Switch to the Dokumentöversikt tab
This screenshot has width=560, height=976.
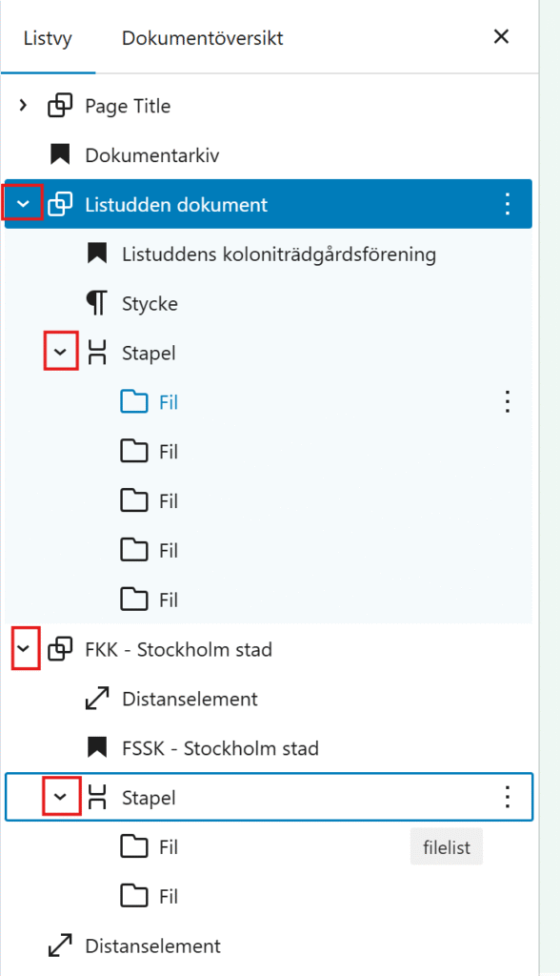[x=202, y=38]
